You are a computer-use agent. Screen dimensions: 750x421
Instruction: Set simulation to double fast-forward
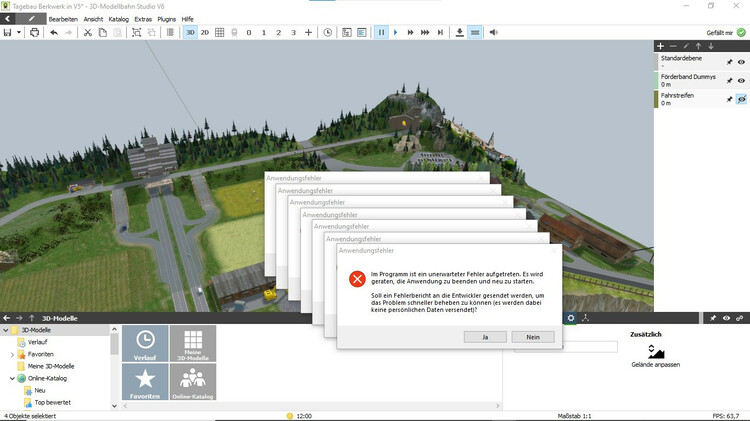410,33
